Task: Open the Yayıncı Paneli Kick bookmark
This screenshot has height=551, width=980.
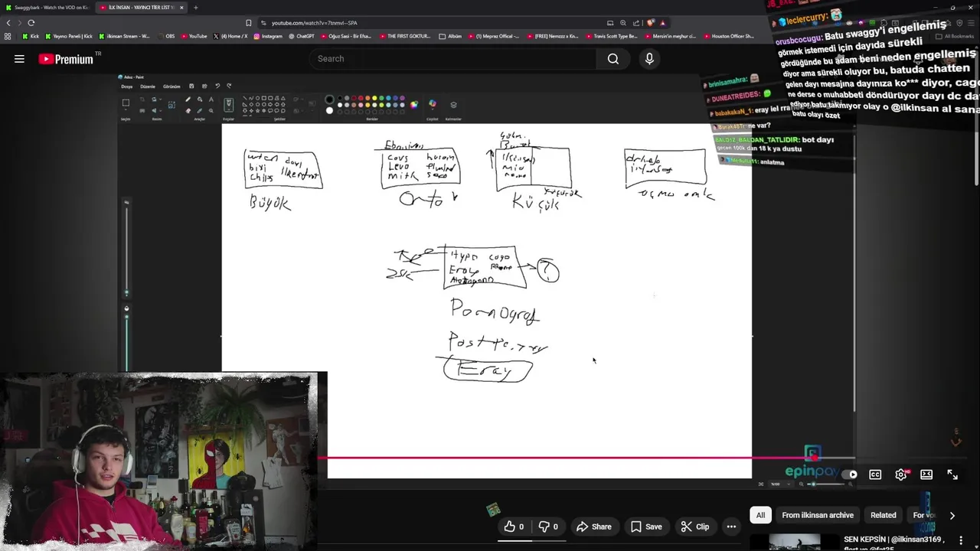Action: (x=69, y=36)
